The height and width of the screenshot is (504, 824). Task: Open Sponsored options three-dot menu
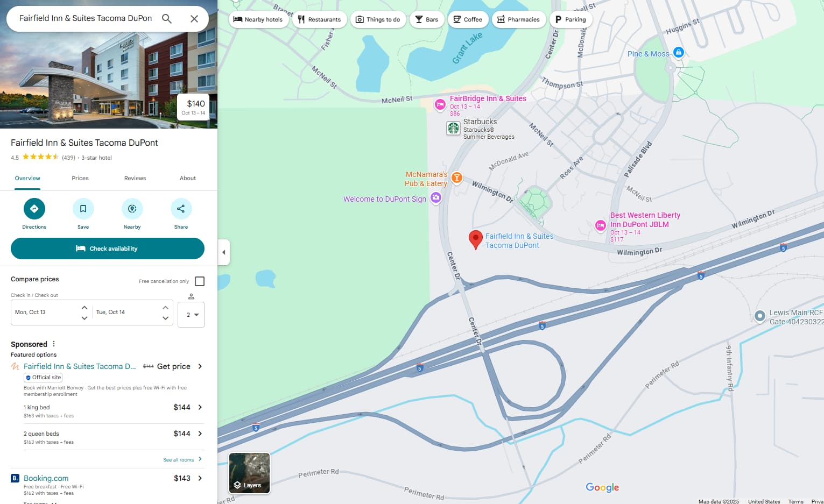point(54,344)
